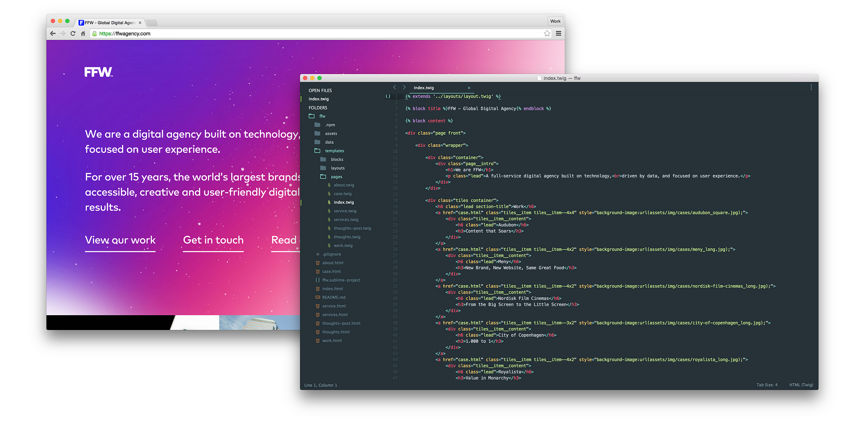Open about.html in the sidebar
Image resolution: width=868 pixels, height=422 pixels.
click(x=332, y=263)
